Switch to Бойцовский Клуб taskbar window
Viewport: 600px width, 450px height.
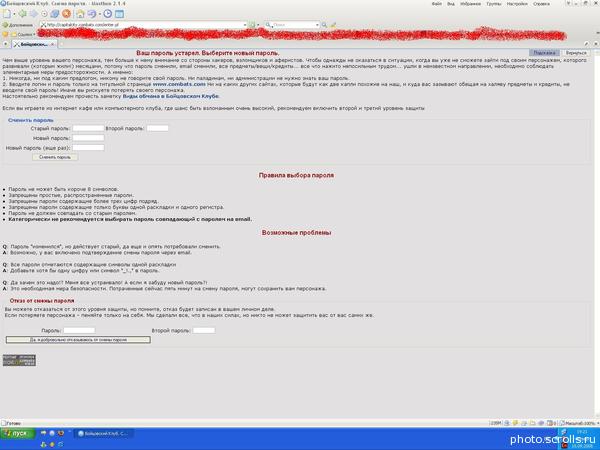tap(103, 434)
